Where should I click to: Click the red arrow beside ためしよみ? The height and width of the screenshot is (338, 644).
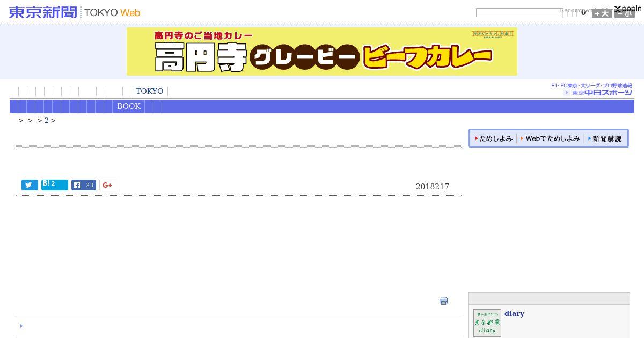pyautogui.click(x=476, y=138)
